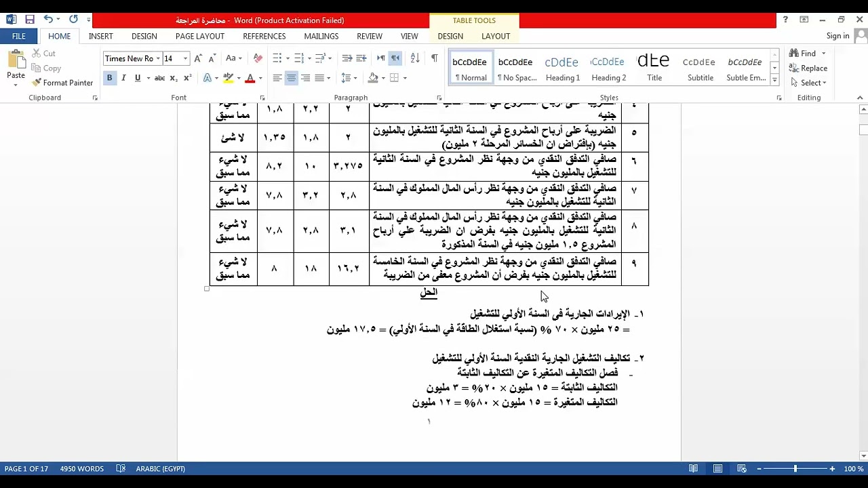Sort the selected text
Viewport: 868px width, 488px height.
[415, 58]
